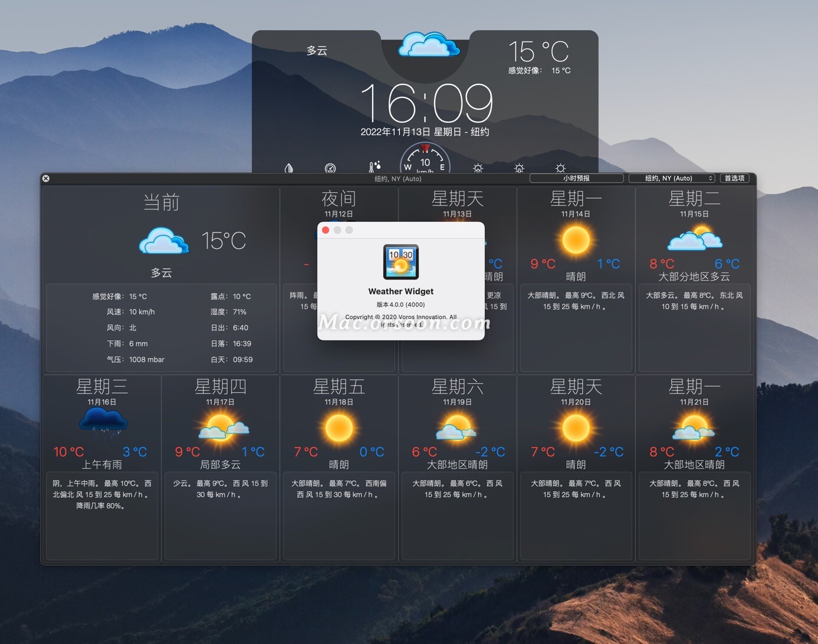Click the 日出 6:40 row
818x644 pixels.
(229, 328)
